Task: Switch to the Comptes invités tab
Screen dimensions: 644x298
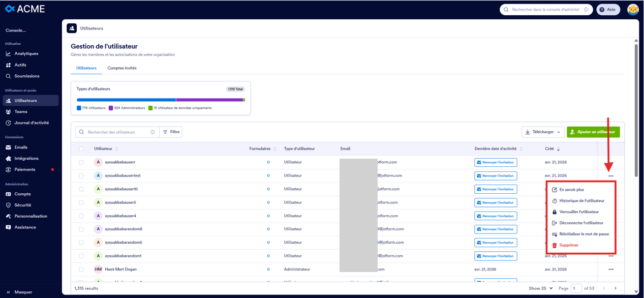Action: pyautogui.click(x=121, y=67)
